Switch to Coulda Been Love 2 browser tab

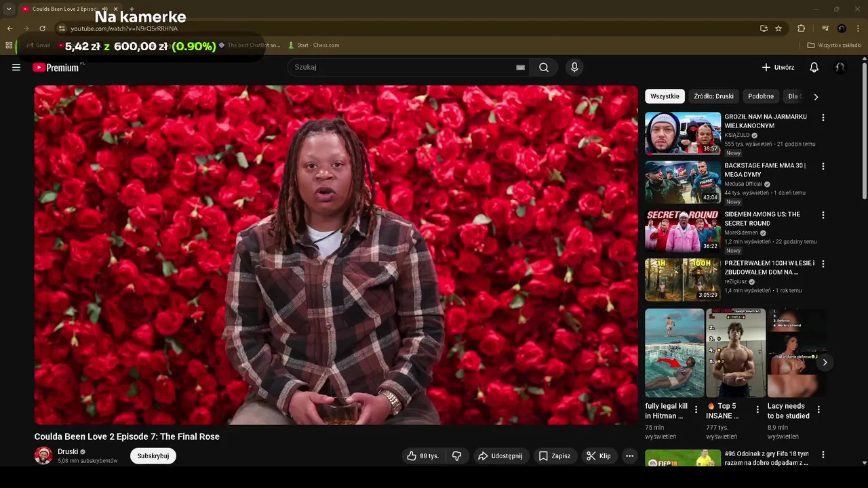point(65,9)
